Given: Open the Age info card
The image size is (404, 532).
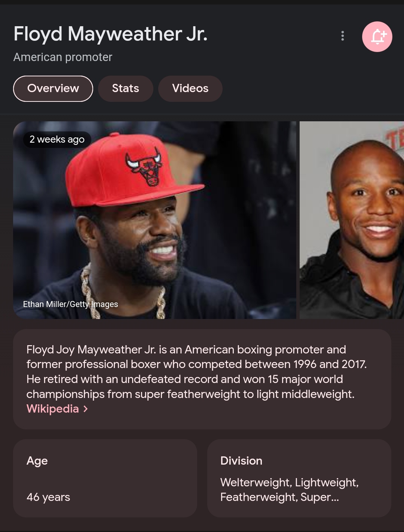Looking at the screenshot, I should click(x=105, y=478).
